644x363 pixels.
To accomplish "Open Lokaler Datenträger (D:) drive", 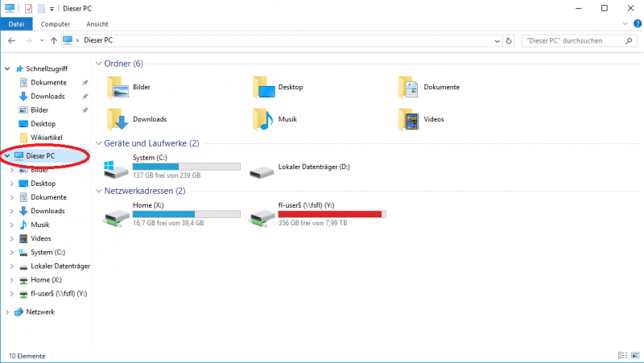I will (x=262, y=167).
